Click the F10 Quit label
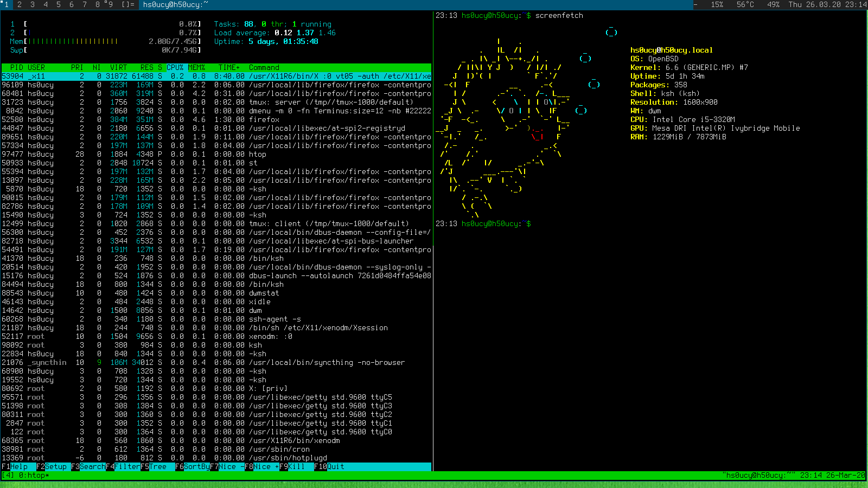The height and width of the screenshot is (488, 868). (x=329, y=466)
